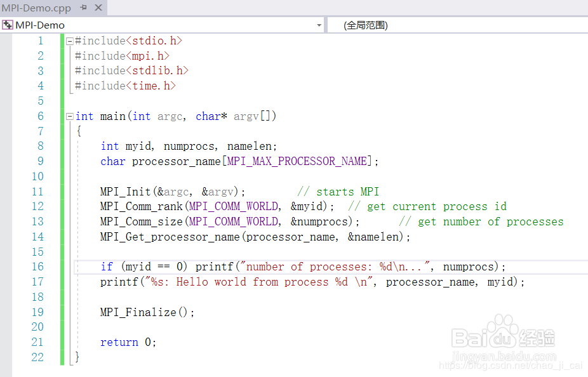Click processor_name declaration on line 9

(x=177, y=161)
